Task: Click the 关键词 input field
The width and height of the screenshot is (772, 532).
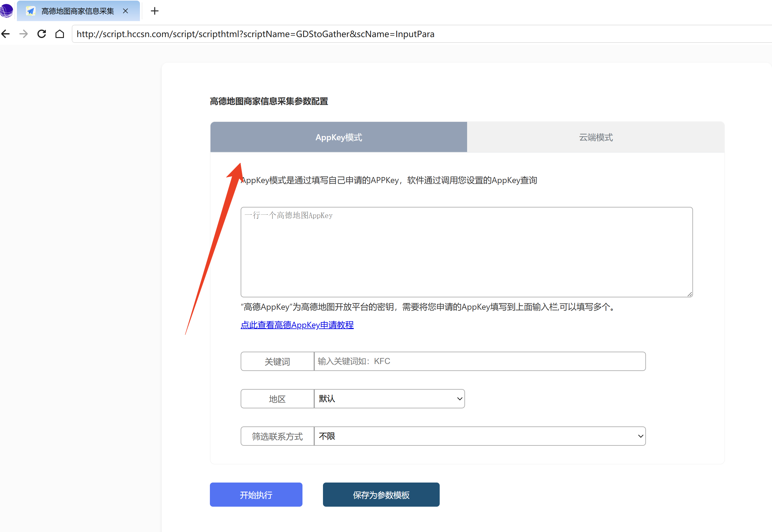Action: click(x=480, y=361)
